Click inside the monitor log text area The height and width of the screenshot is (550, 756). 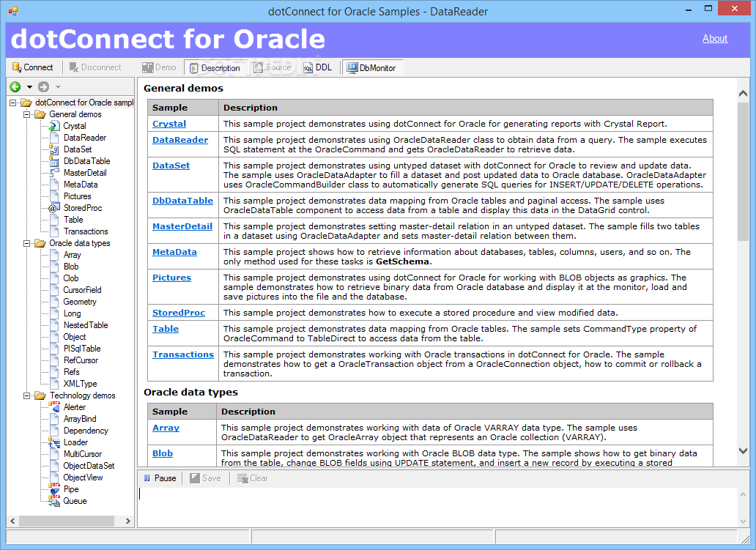tap(437, 507)
